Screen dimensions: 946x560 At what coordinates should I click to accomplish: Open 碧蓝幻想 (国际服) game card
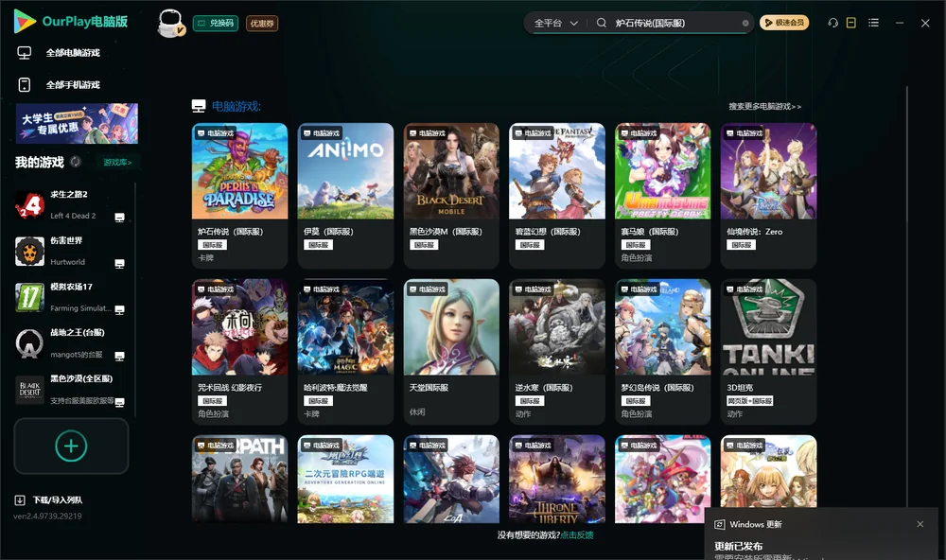click(557, 196)
